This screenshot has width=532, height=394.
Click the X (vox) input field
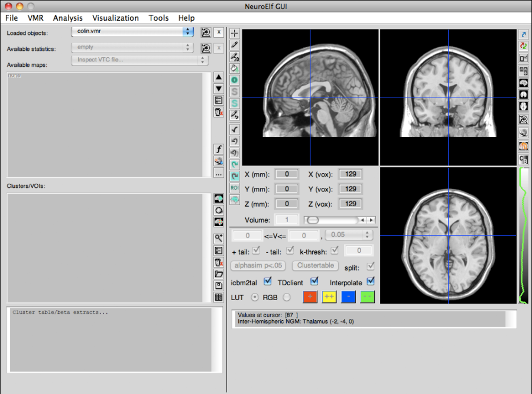coord(350,174)
